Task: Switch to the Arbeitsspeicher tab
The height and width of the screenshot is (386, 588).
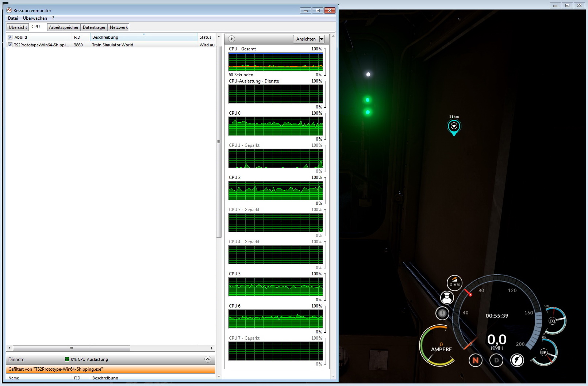Action: [x=64, y=27]
